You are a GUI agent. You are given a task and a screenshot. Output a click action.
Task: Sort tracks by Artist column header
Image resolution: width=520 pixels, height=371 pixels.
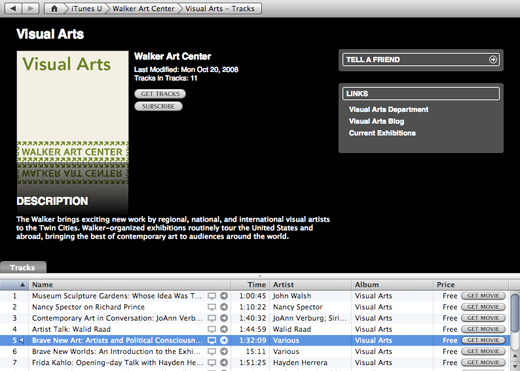point(310,285)
